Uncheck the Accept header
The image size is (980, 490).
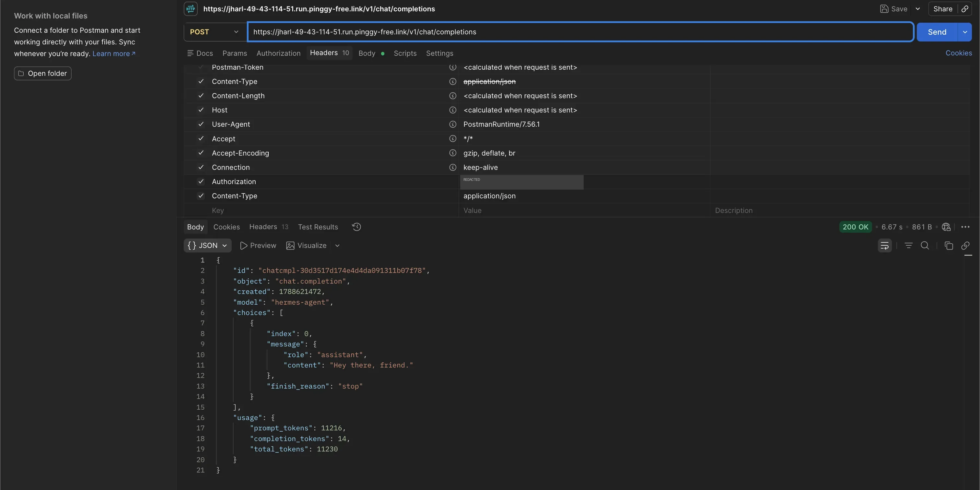[201, 139]
